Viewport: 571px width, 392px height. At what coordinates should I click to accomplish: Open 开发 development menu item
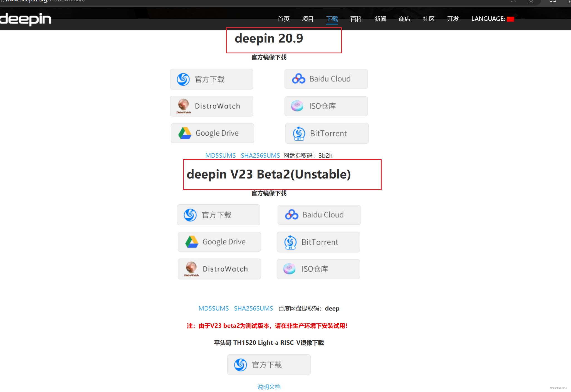(x=453, y=19)
